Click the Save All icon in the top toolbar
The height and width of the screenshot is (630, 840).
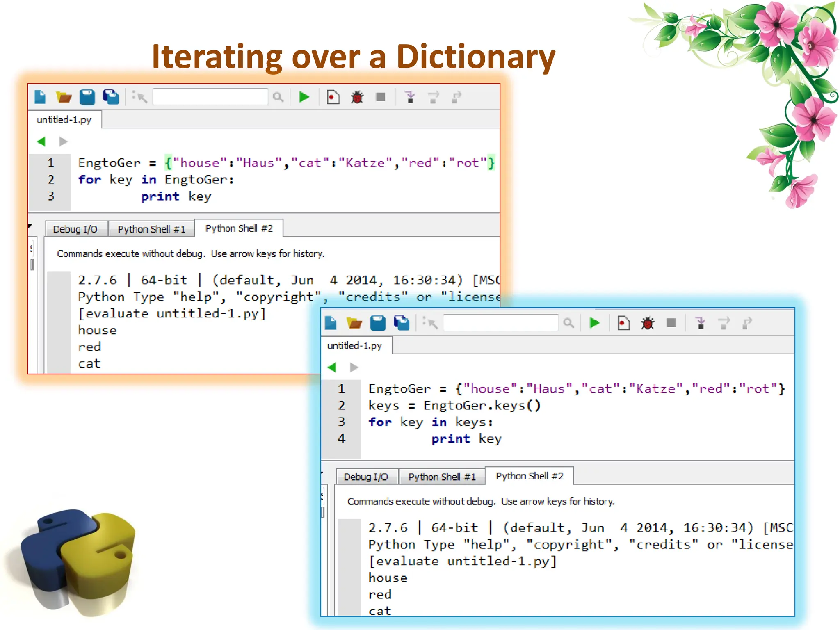(x=111, y=97)
